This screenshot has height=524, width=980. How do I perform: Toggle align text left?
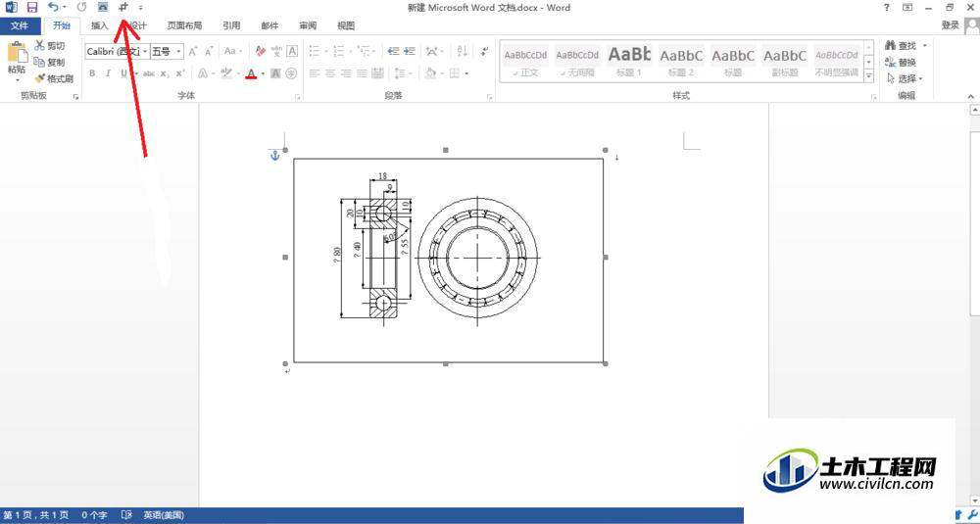(315, 73)
